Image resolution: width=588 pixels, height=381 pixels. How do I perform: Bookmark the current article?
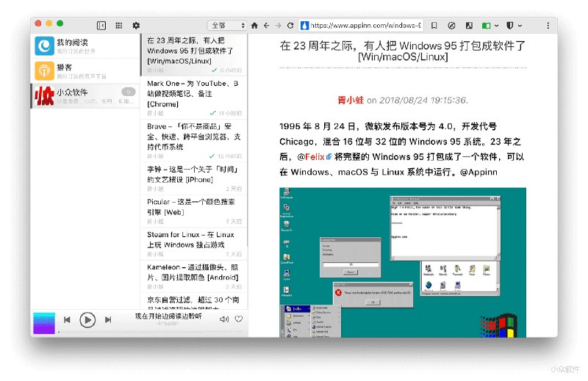pyautogui.click(x=434, y=25)
